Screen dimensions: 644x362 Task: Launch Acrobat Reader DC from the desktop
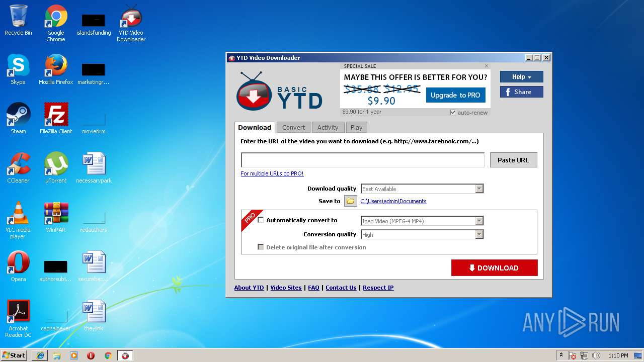point(18,319)
